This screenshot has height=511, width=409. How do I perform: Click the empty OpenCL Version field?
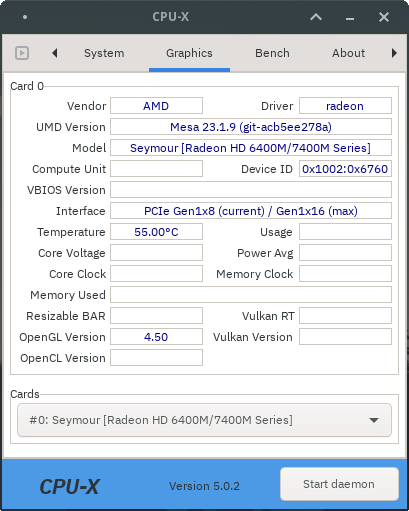coord(156,358)
